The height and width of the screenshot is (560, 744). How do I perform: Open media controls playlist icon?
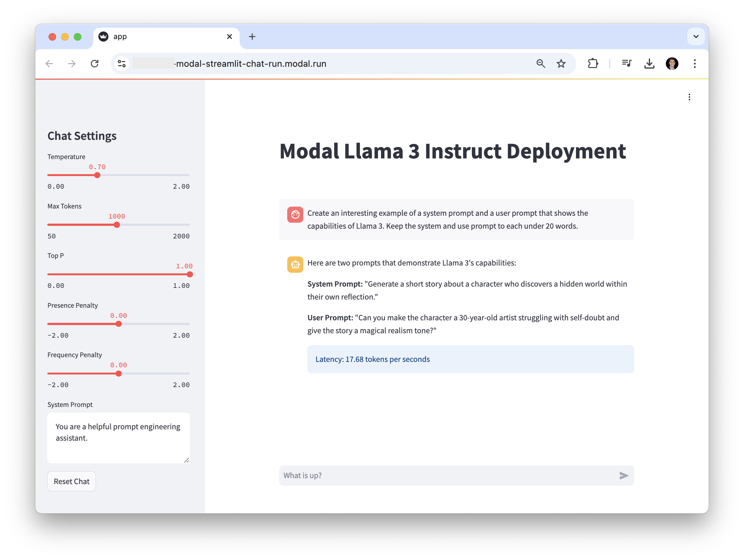[626, 64]
